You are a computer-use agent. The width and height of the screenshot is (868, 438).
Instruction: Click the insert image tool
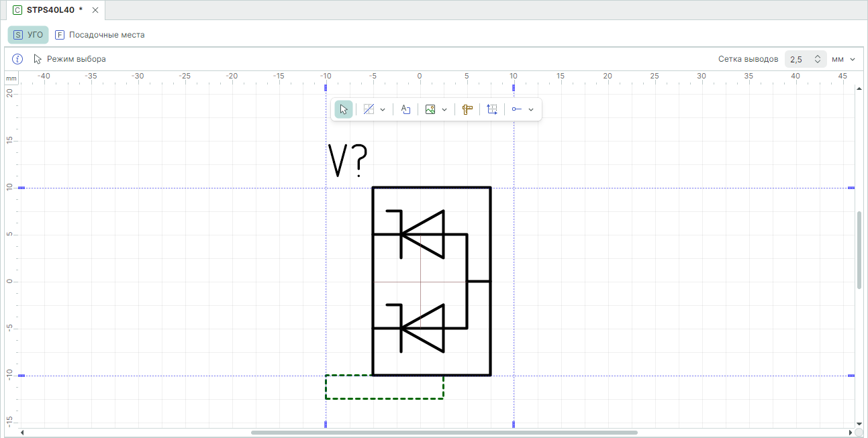tap(430, 109)
